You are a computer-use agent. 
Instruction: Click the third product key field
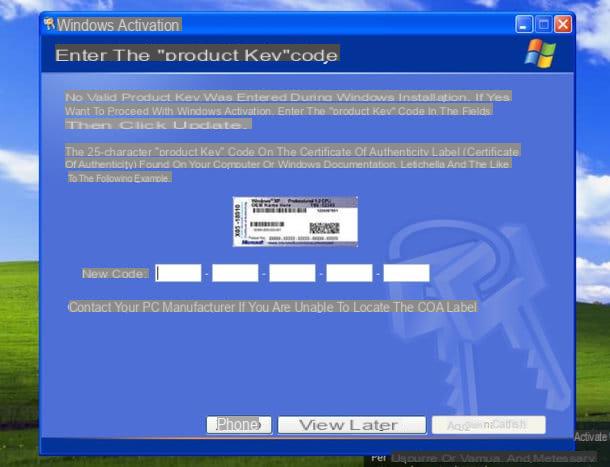292,273
